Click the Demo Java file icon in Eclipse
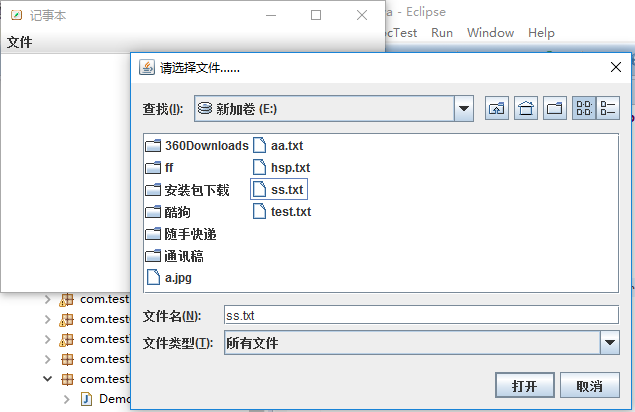 pyautogui.click(x=86, y=399)
